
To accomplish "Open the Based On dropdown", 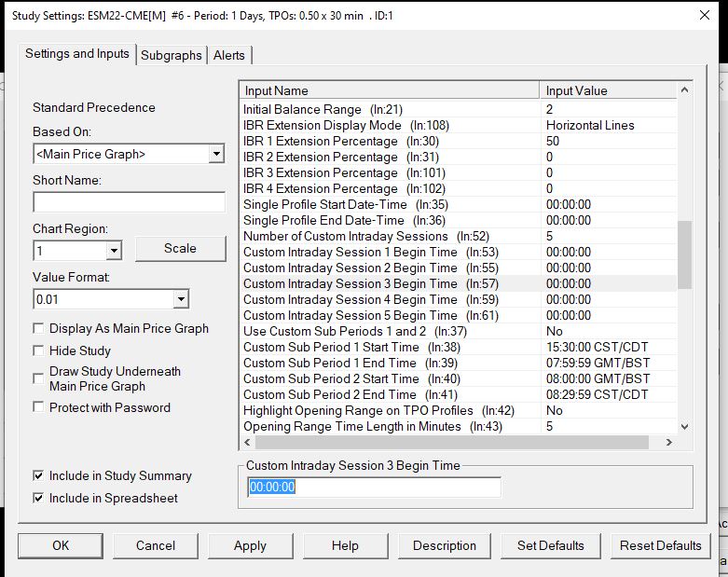I will [x=216, y=154].
